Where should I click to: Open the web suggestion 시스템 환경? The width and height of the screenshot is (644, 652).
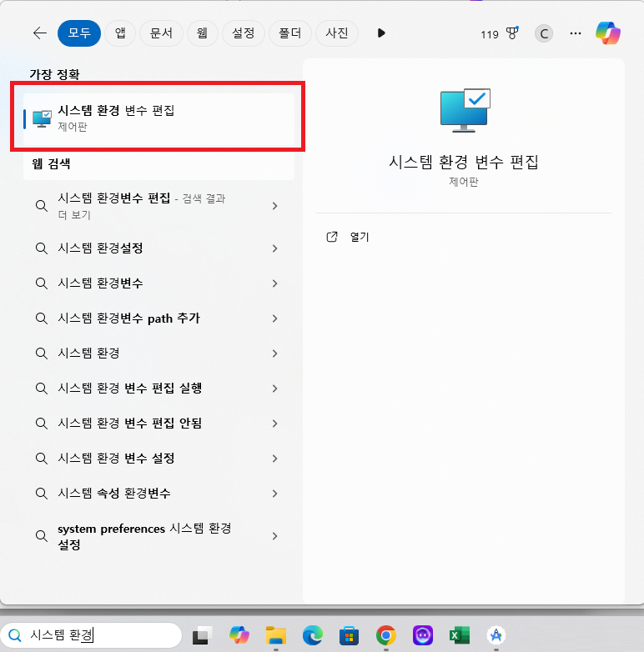159,354
